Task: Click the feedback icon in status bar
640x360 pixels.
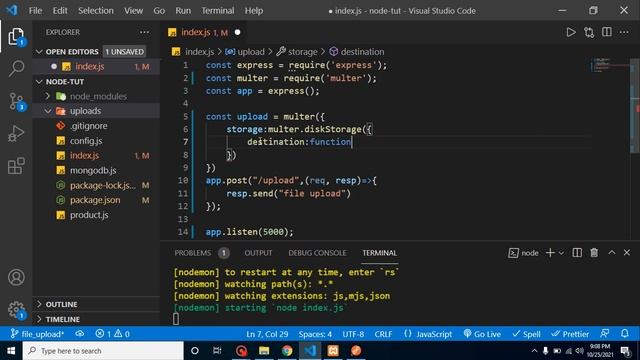Action: 605,334
